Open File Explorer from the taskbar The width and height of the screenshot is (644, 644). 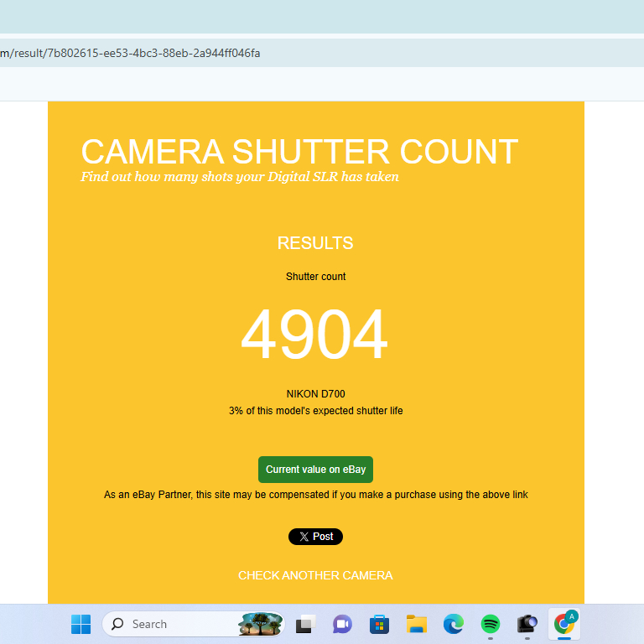(x=417, y=624)
